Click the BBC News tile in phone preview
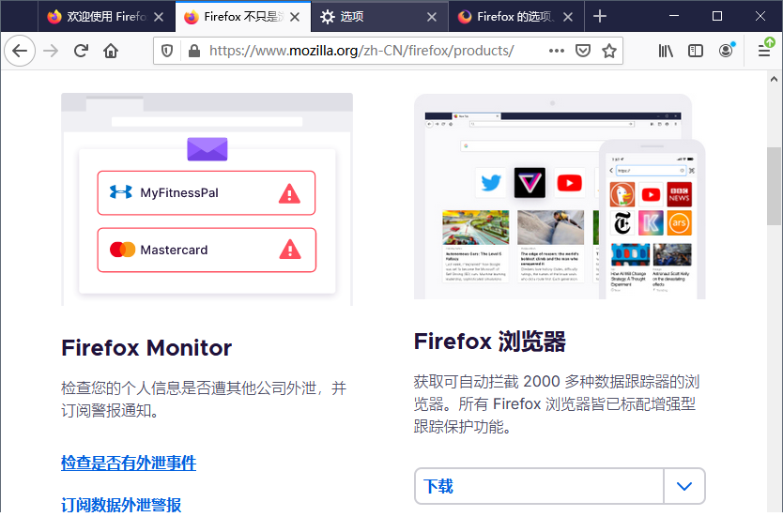783x532 pixels. 679,194
